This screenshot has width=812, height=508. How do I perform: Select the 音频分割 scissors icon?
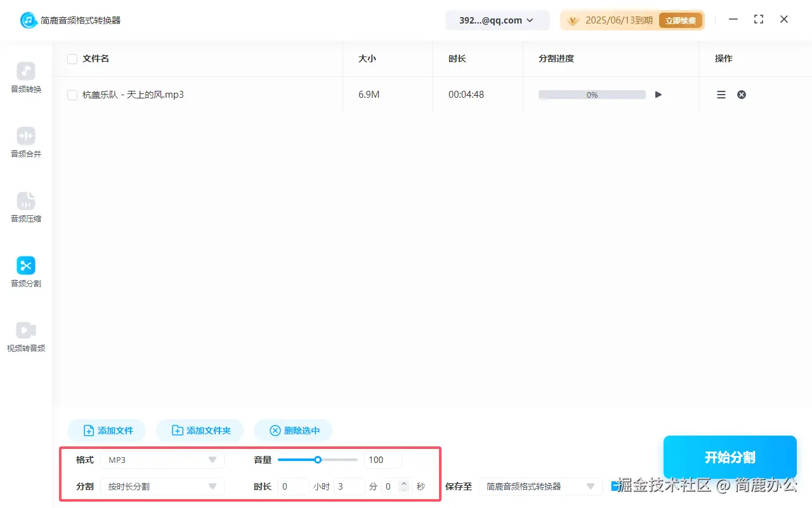click(x=26, y=265)
